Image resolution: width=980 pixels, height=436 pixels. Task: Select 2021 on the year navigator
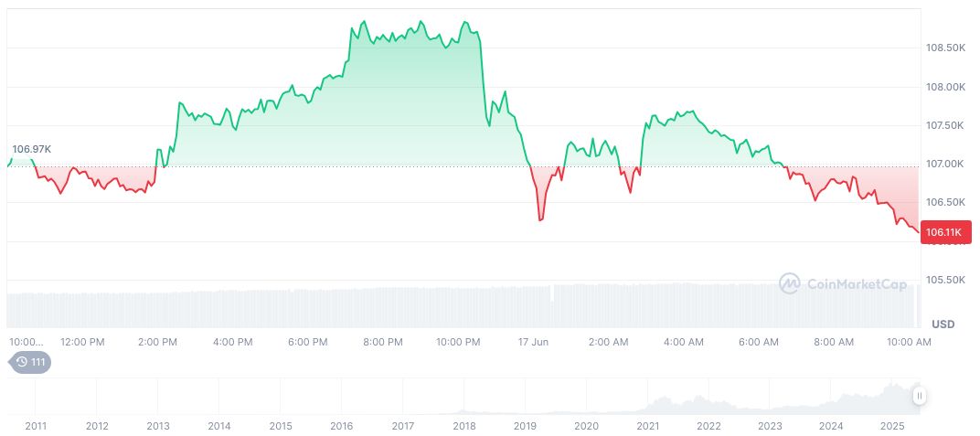(x=647, y=426)
